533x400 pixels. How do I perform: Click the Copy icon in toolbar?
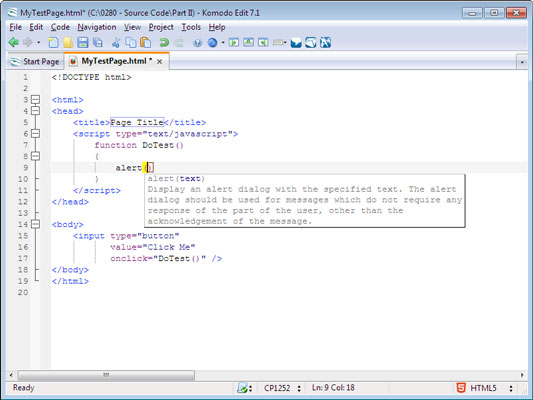[x=131, y=42]
